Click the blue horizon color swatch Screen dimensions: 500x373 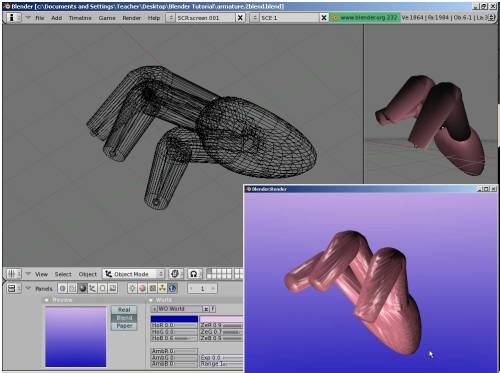click(x=174, y=319)
